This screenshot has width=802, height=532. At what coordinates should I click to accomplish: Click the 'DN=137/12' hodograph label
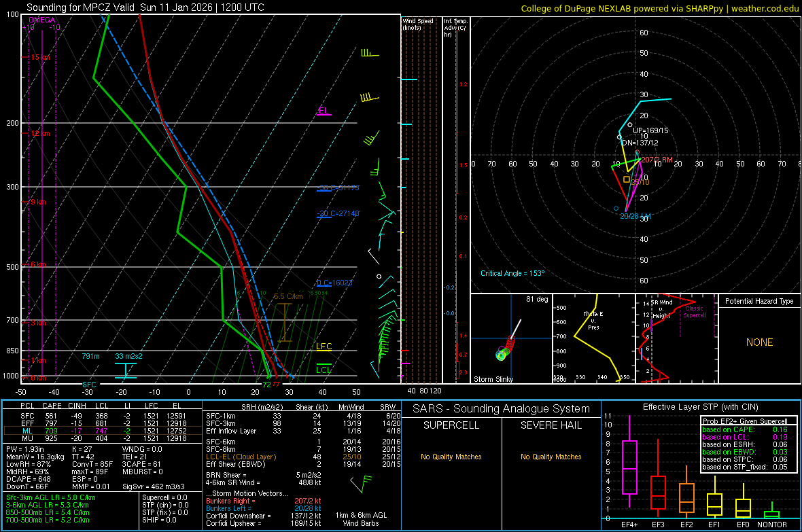coord(640,143)
